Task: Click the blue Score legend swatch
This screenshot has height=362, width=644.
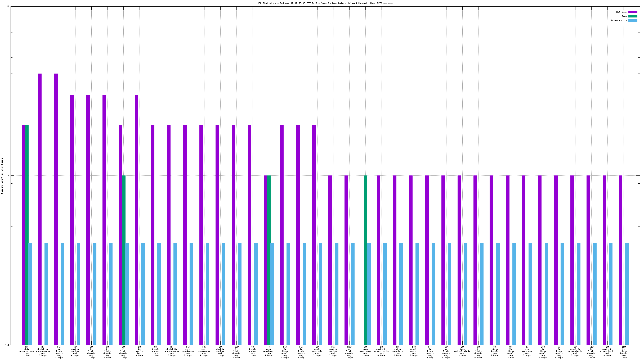Action: pyautogui.click(x=633, y=20)
